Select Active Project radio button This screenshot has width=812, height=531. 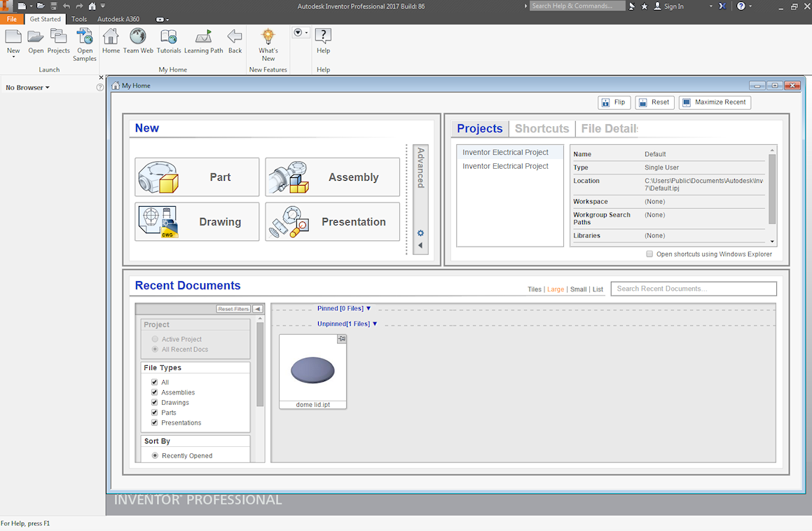click(x=155, y=339)
